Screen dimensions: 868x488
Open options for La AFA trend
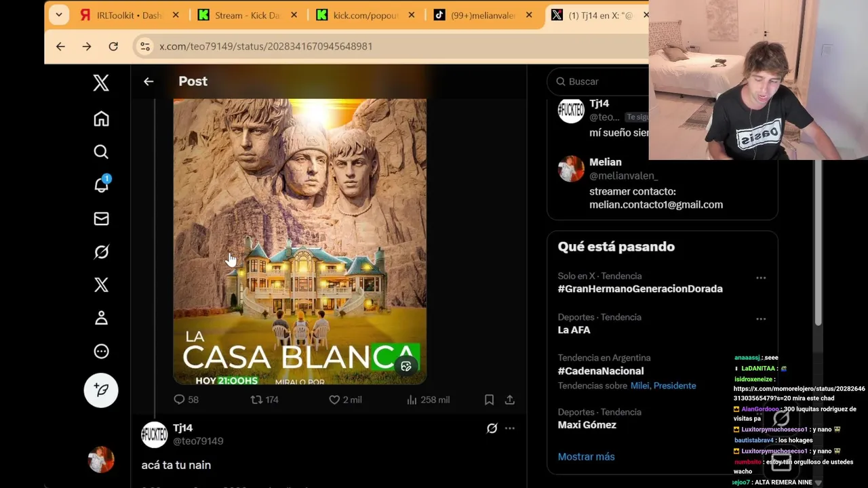tap(761, 319)
